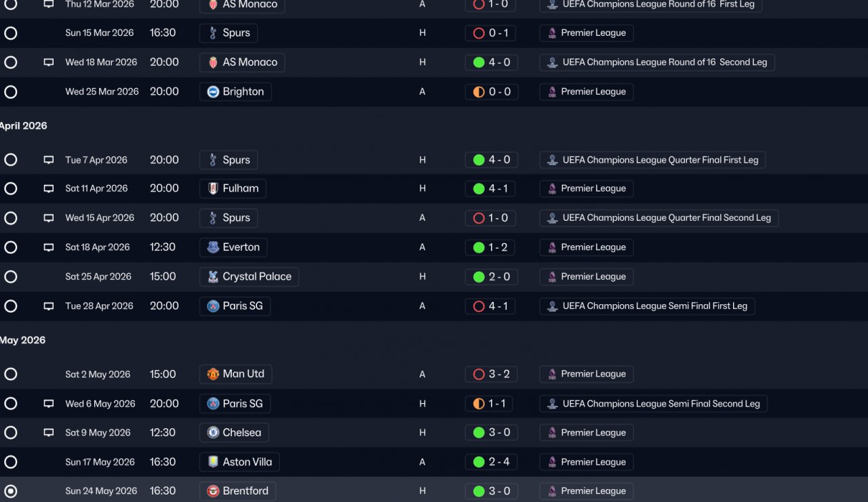This screenshot has width=868, height=502.
Task: Click the Everton club badge icon
Action: [x=213, y=247]
